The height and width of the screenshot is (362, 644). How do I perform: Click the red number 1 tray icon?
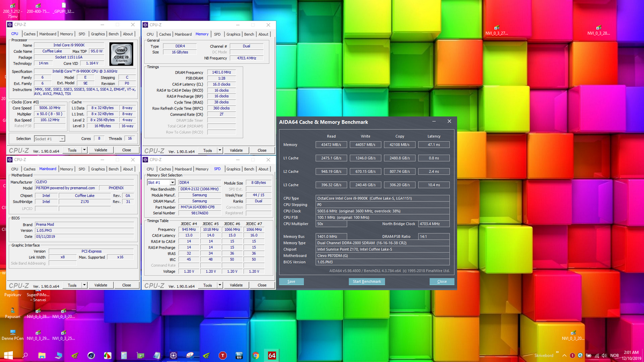coord(573,356)
